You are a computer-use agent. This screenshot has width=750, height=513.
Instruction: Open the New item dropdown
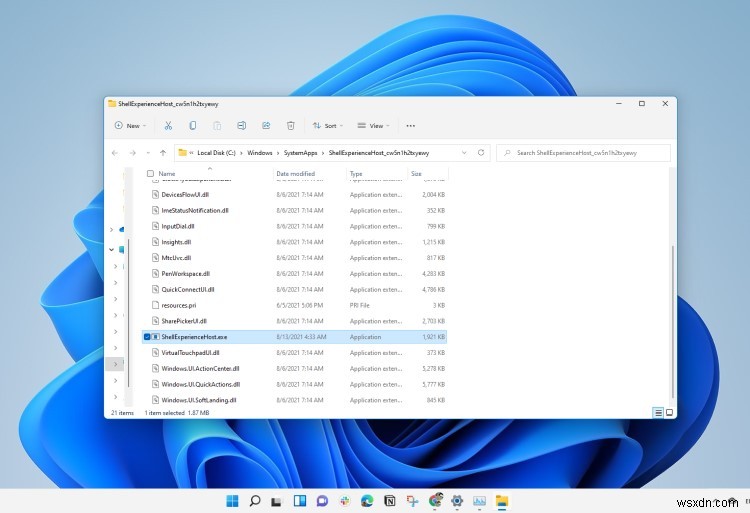pyautogui.click(x=130, y=126)
